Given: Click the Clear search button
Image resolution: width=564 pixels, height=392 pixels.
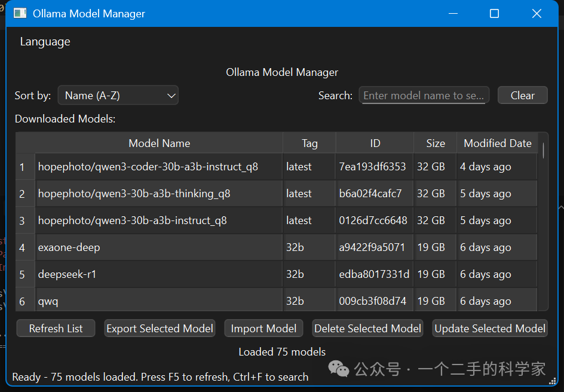Looking at the screenshot, I should click(522, 95).
